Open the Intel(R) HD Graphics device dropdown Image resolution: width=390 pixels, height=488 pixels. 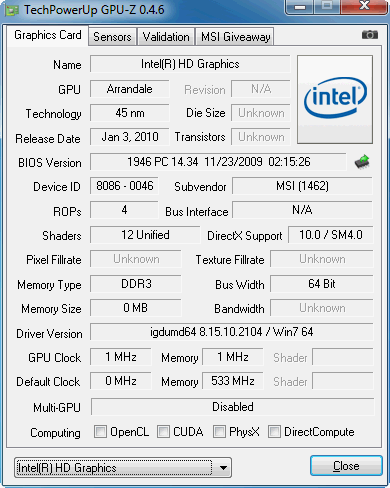coord(123,468)
